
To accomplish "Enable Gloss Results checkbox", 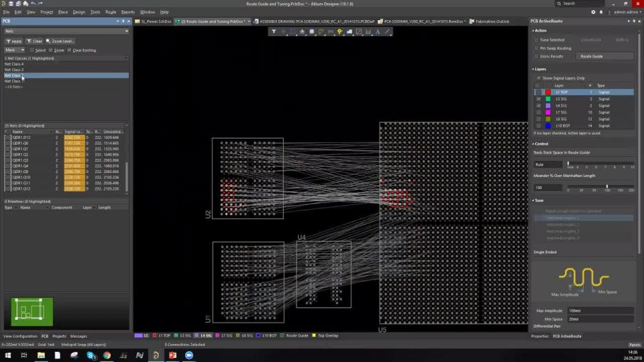I will (x=537, y=56).
